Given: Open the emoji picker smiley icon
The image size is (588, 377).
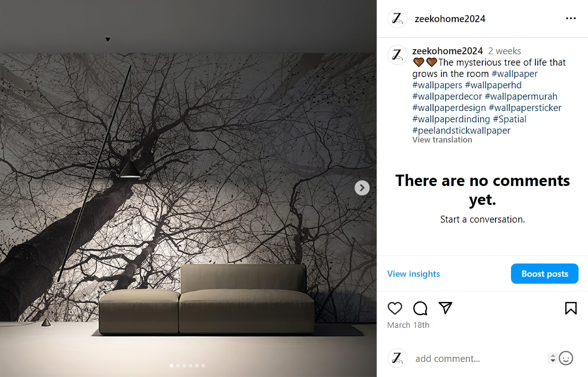Looking at the screenshot, I should point(566,358).
